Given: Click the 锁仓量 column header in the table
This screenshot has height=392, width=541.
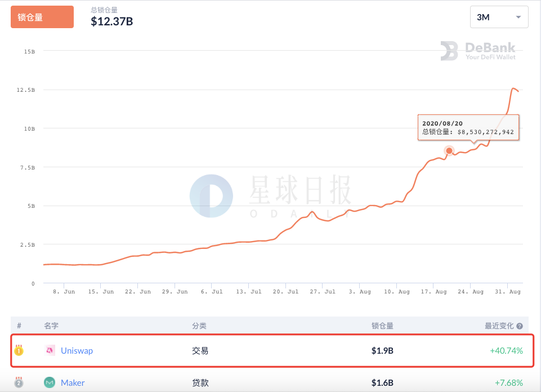Looking at the screenshot, I should coord(382,326).
